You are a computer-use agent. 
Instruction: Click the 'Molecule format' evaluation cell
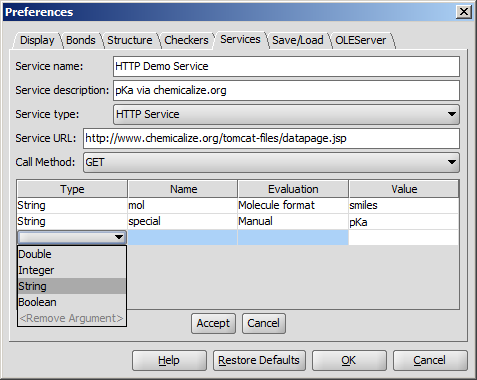coord(293,205)
